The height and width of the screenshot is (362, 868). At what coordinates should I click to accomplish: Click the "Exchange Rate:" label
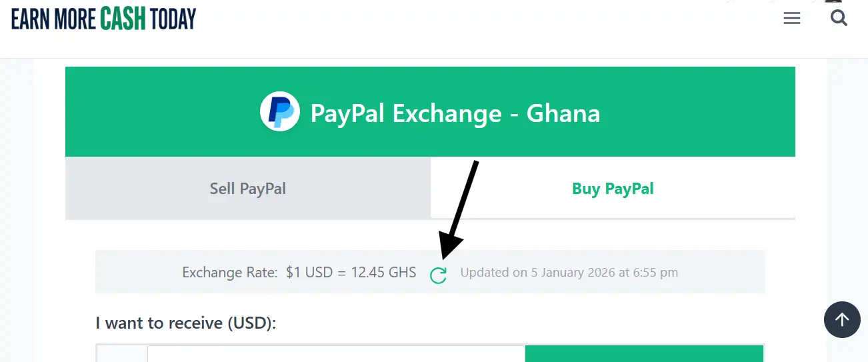tap(229, 272)
